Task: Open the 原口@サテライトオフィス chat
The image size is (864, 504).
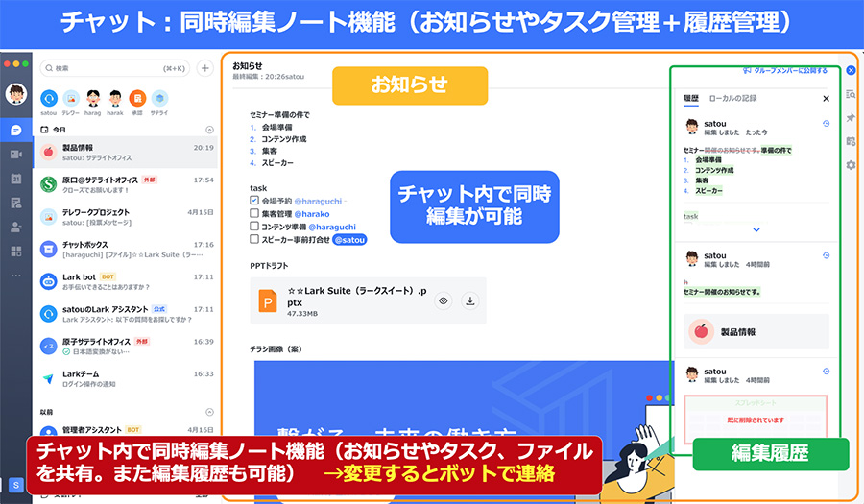Action: point(126,184)
